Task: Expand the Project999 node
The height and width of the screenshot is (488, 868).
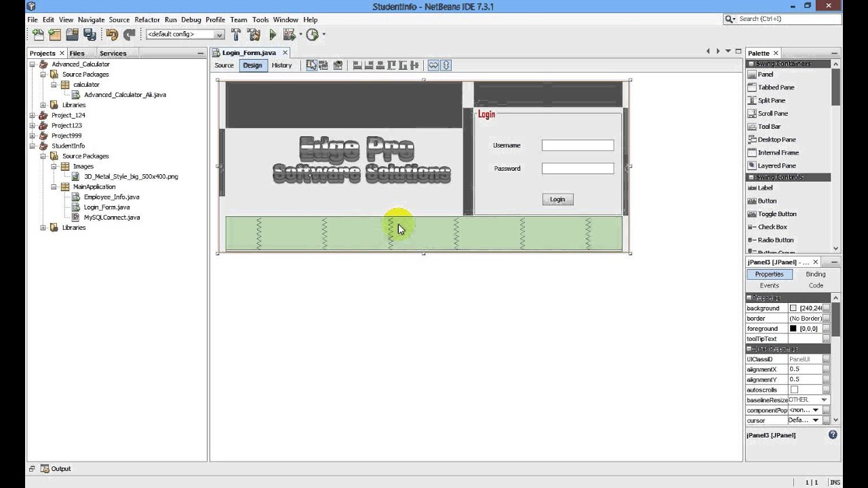Action: [32, 136]
